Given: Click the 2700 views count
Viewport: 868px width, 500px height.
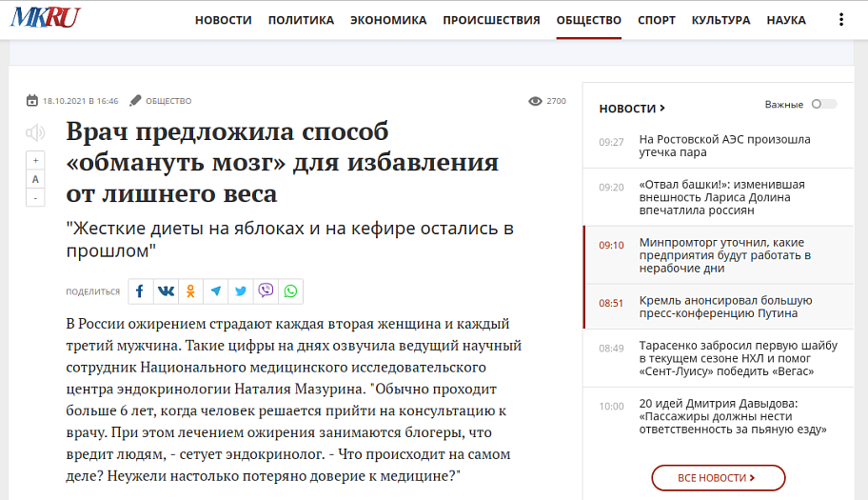Looking at the screenshot, I should (557, 101).
